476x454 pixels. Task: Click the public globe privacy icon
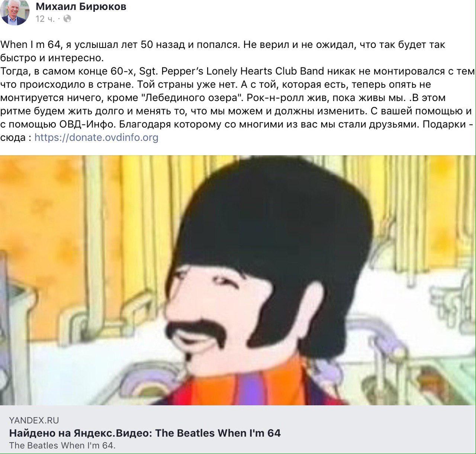click(67, 19)
